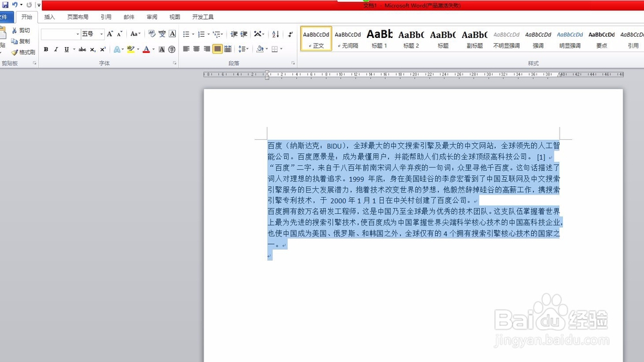
Task: Toggle Strikethrough formatting
Action: [x=82, y=50]
